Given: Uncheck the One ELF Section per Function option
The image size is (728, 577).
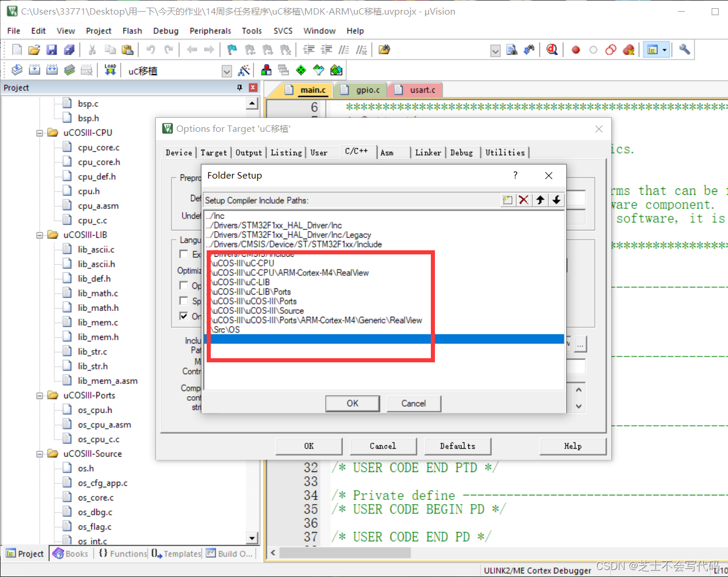Looking at the screenshot, I should [183, 316].
